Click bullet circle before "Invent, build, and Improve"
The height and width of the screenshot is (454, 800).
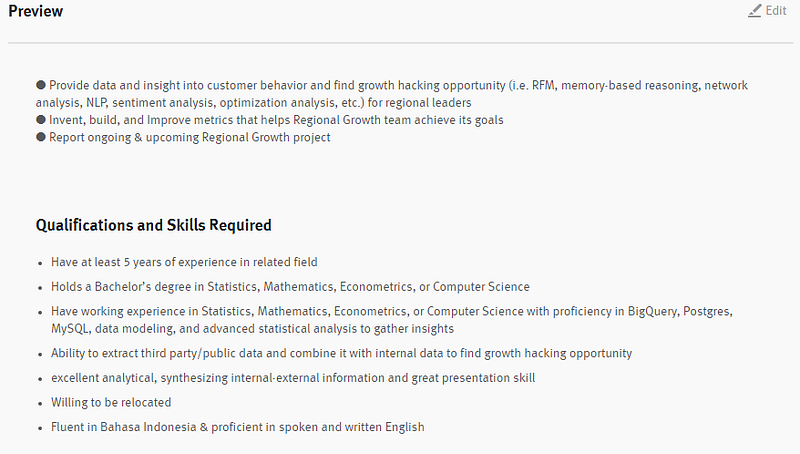(x=41, y=120)
